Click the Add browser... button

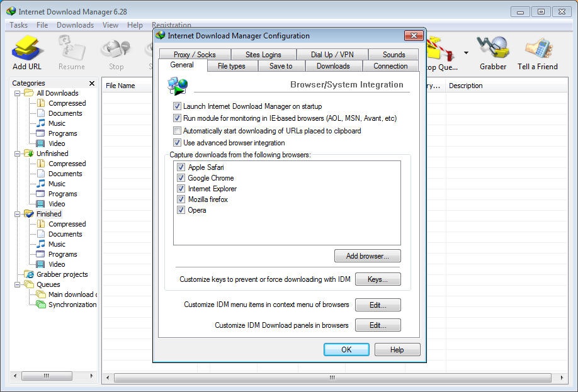pyautogui.click(x=367, y=256)
